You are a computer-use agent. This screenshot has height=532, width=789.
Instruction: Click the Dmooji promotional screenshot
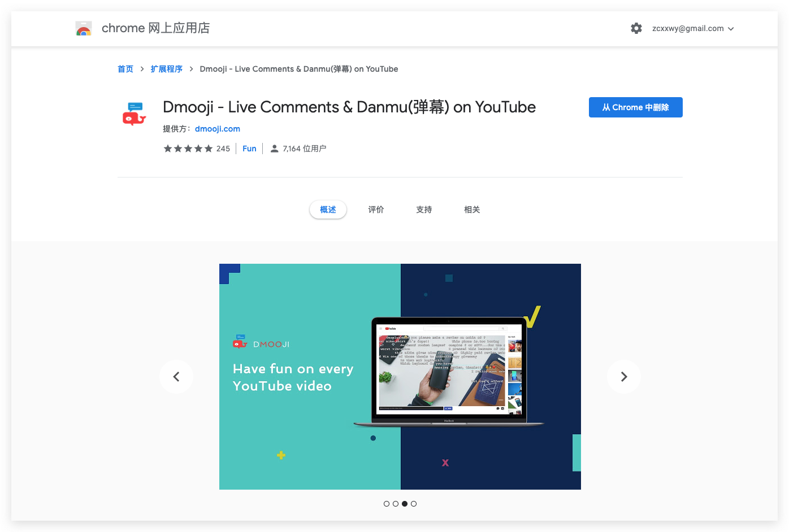coord(400,377)
